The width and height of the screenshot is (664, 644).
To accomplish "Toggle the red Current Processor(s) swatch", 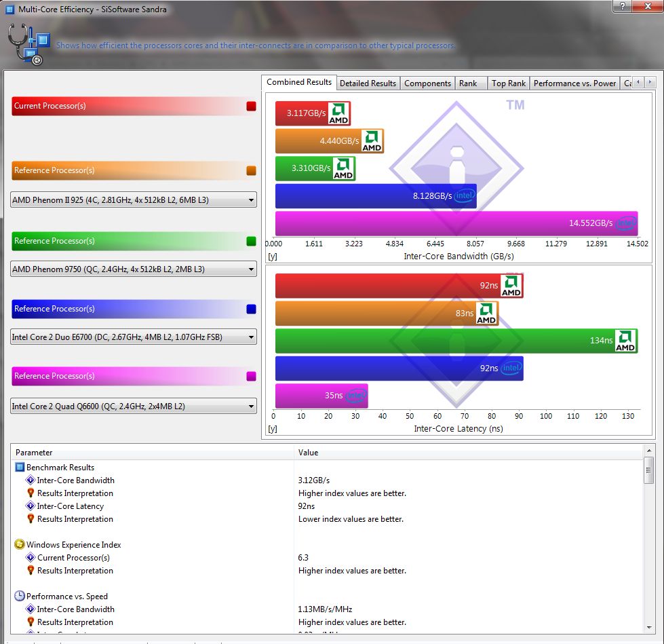I will [x=251, y=106].
